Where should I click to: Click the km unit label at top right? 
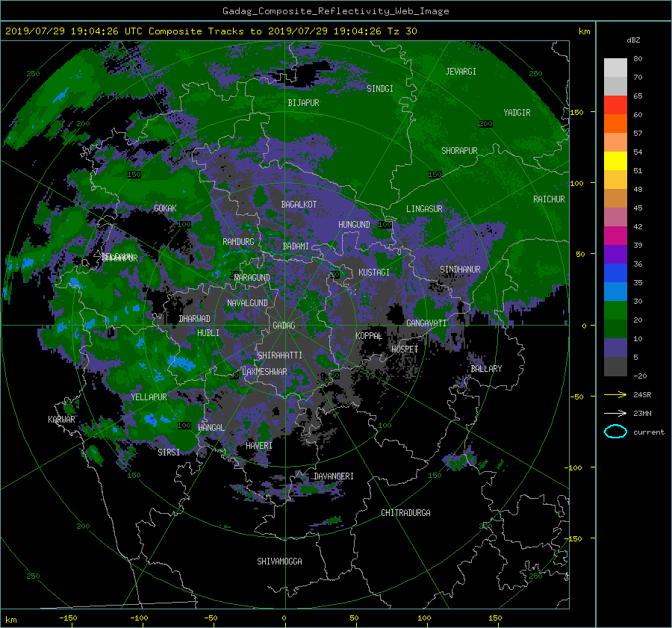coord(584,31)
